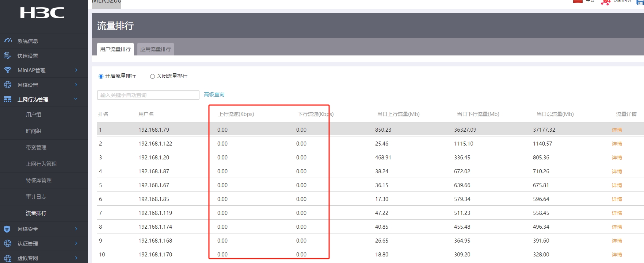
Task: Click total traffic value 37177.32
Action: click(544, 130)
